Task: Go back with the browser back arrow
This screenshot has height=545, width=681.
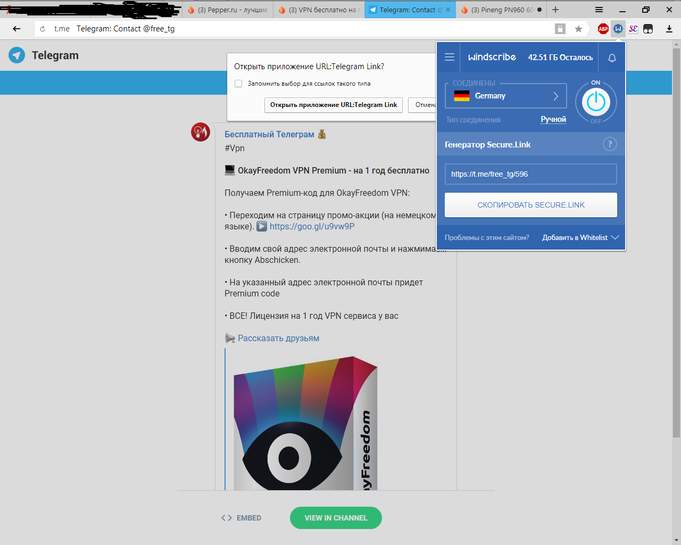Action: tap(17, 29)
